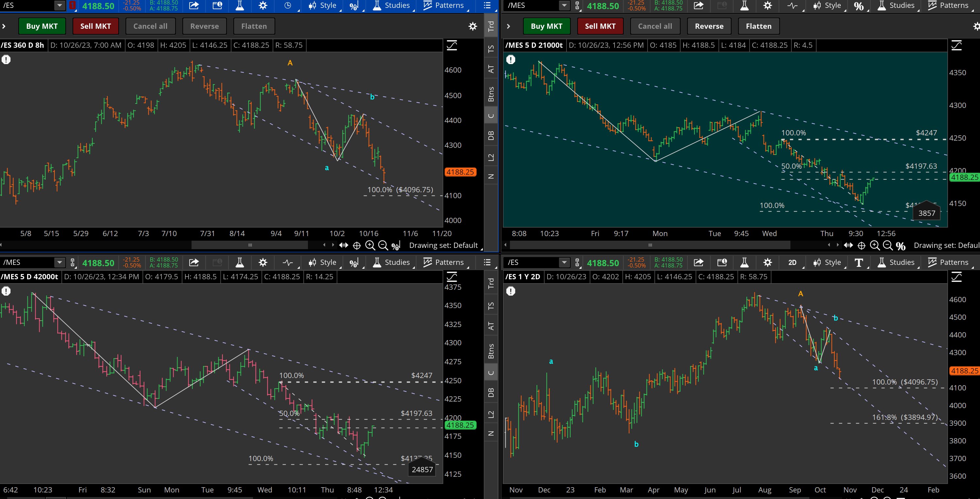Image resolution: width=980 pixels, height=499 pixels.
Task: Click the share icon in top-left /ES toolbar
Action: click(x=194, y=6)
